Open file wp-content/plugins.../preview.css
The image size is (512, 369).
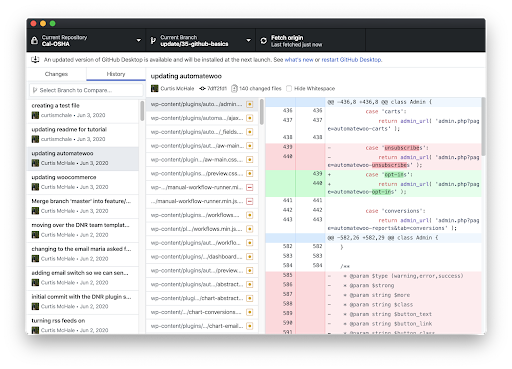point(202,174)
